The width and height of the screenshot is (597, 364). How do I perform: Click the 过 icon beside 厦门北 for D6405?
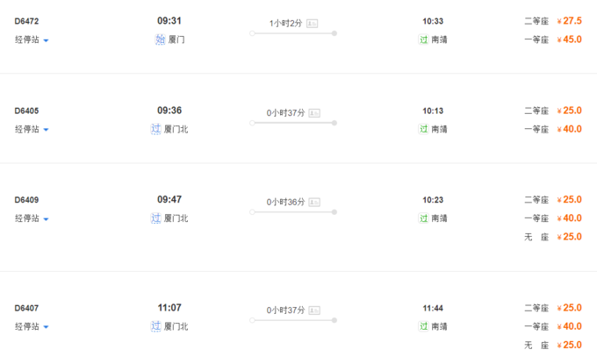(x=156, y=129)
